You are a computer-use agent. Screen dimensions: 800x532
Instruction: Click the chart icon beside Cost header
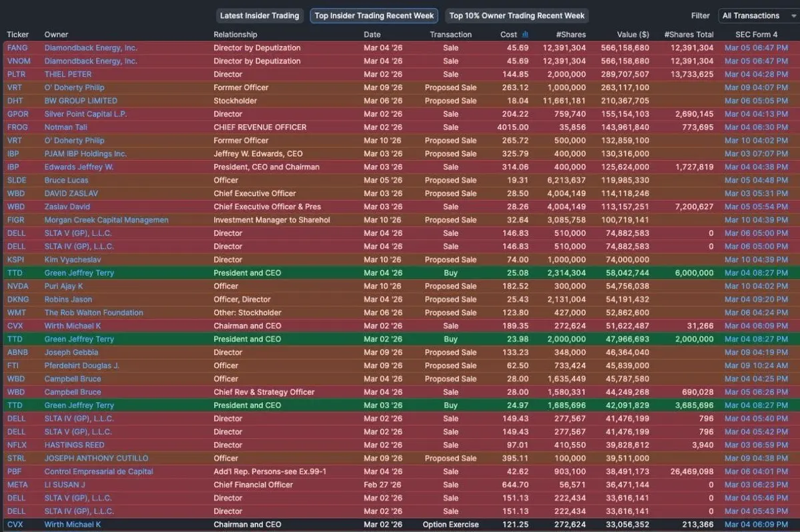[x=525, y=34]
